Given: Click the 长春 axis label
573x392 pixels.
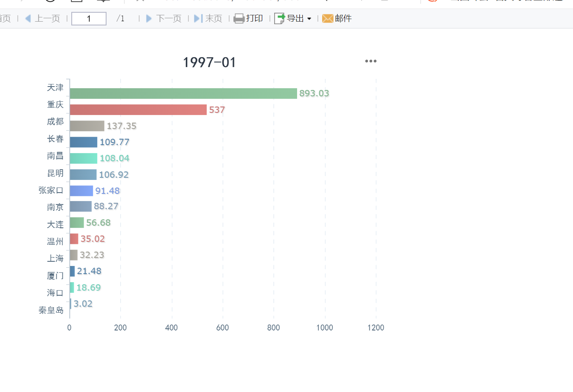Looking at the screenshot, I should coord(55,139).
